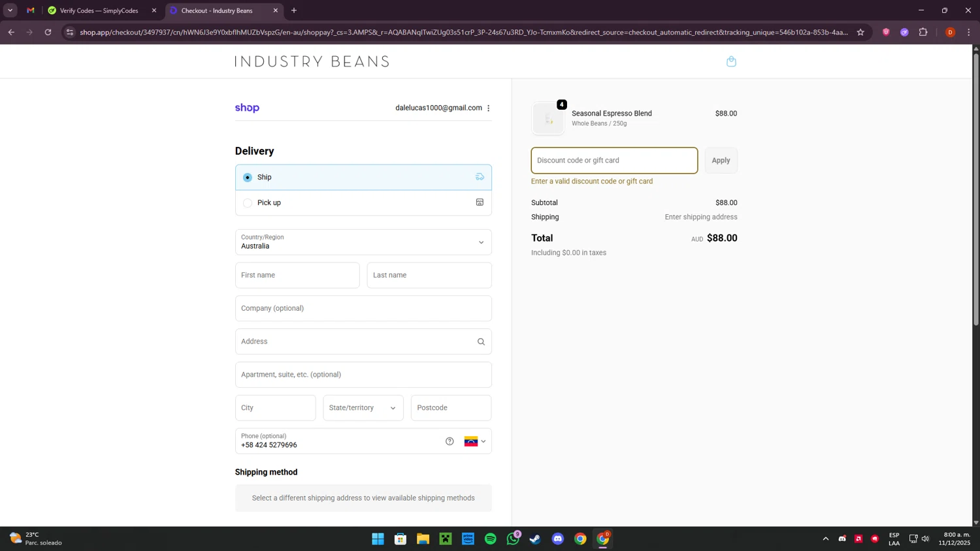Open Minecraft icon in the taskbar
980x551 pixels.
pyautogui.click(x=446, y=539)
